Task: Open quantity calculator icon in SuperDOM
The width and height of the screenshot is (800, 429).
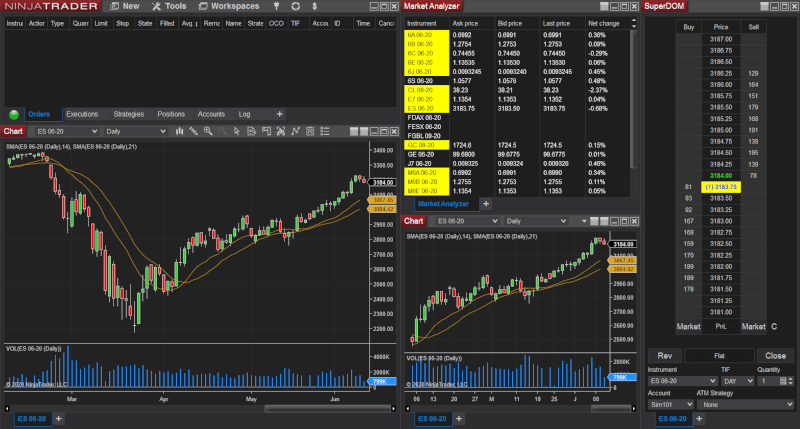Action: (790, 381)
